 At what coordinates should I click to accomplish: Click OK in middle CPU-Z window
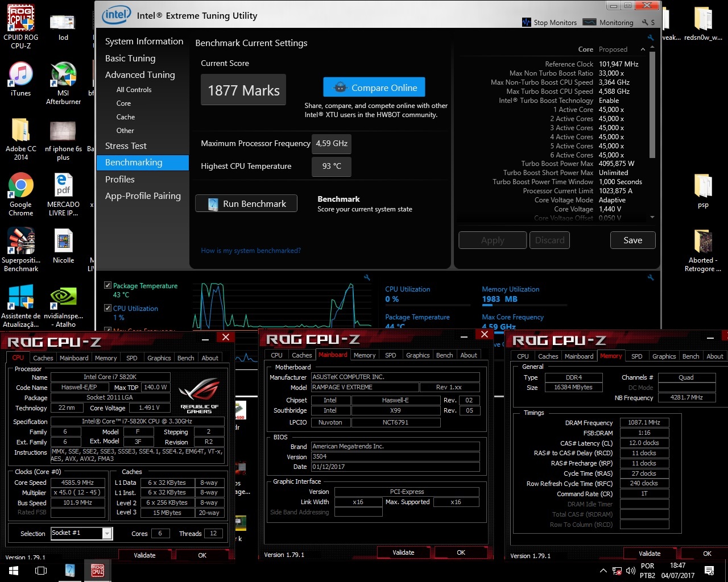(x=461, y=552)
